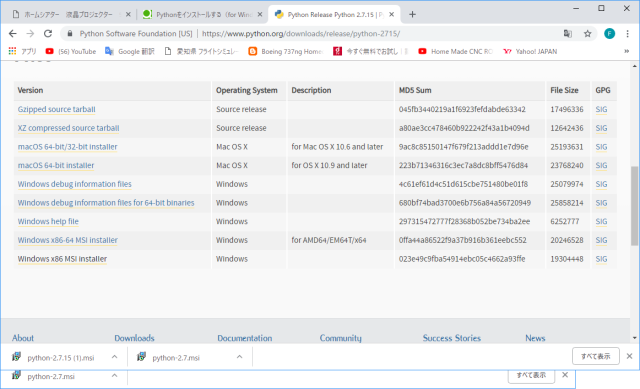
Task: Open macOS 64-bit installer link
Action: click(56, 165)
